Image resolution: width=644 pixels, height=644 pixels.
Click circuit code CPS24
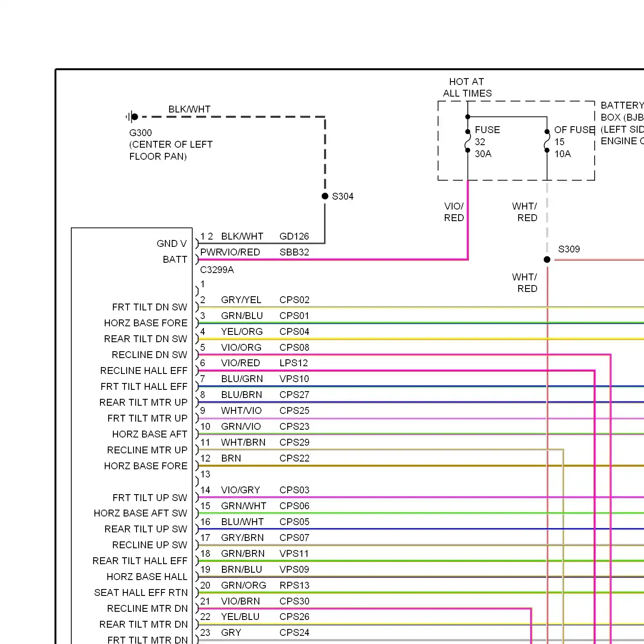294,633
